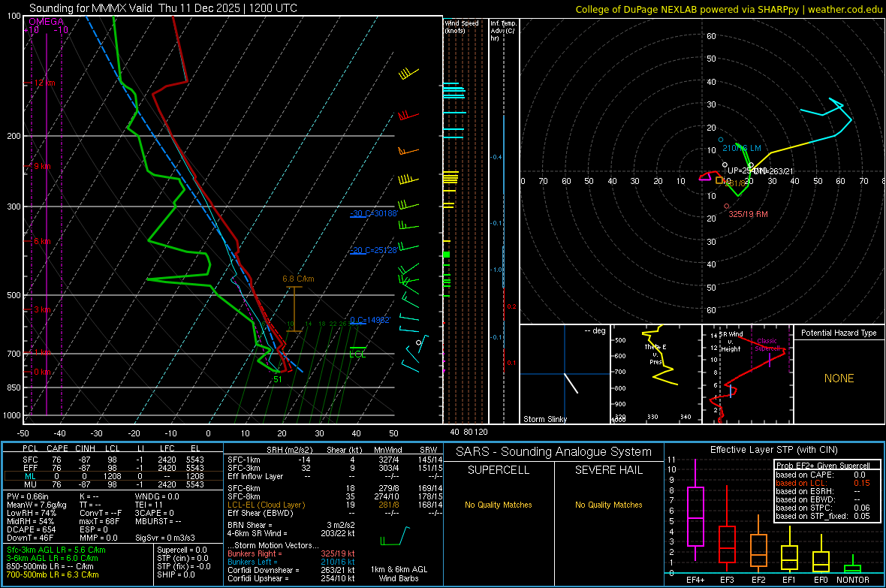Click the -30 C=30188' level label
The width and height of the screenshot is (886, 588).
374,214
